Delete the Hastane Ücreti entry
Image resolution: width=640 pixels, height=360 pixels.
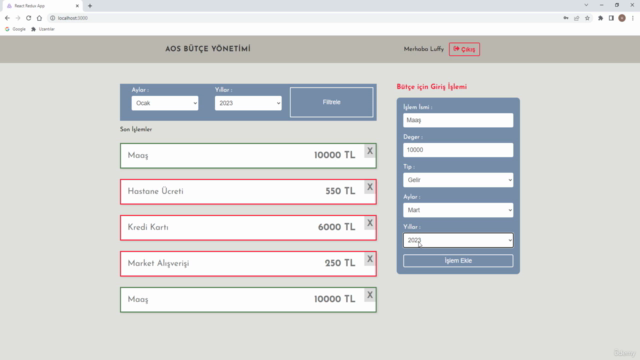pyautogui.click(x=370, y=187)
